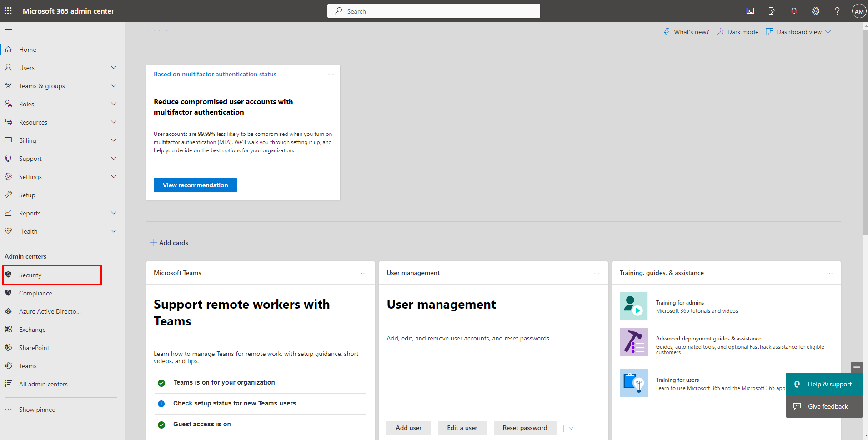The height and width of the screenshot is (440, 868).
Task: Open the AM account avatar
Action: [859, 11]
